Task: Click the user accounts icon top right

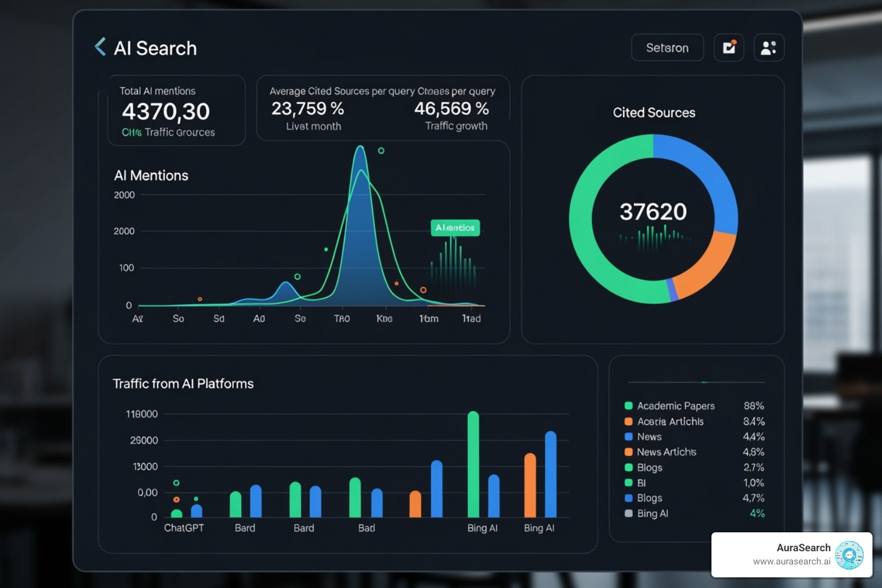Action: click(x=768, y=47)
